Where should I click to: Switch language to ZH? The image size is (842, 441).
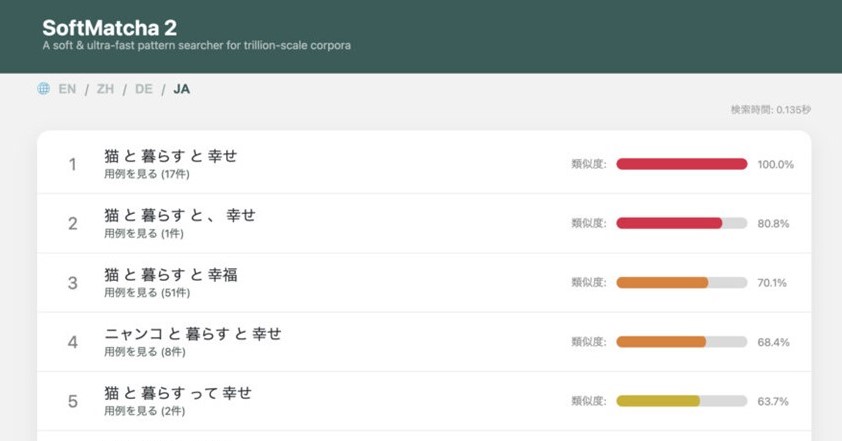point(105,89)
